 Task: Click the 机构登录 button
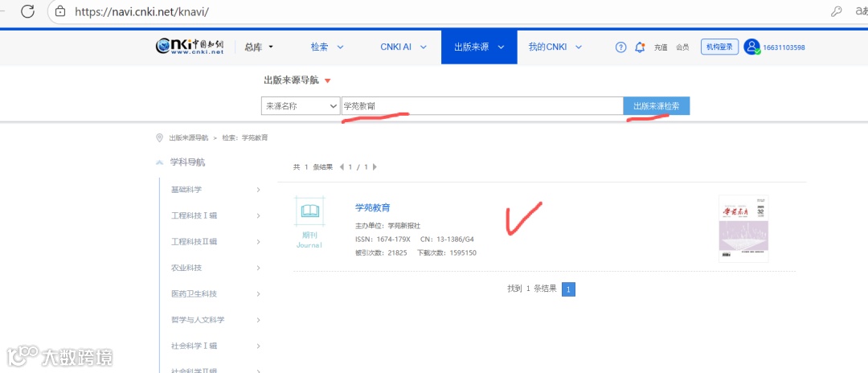click(x=720, y=47)
